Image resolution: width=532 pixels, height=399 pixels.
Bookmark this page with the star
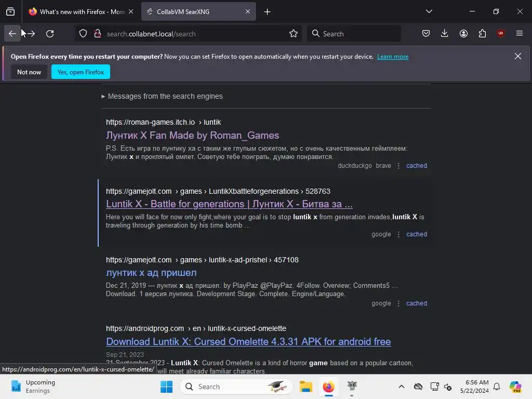point(294,34)
